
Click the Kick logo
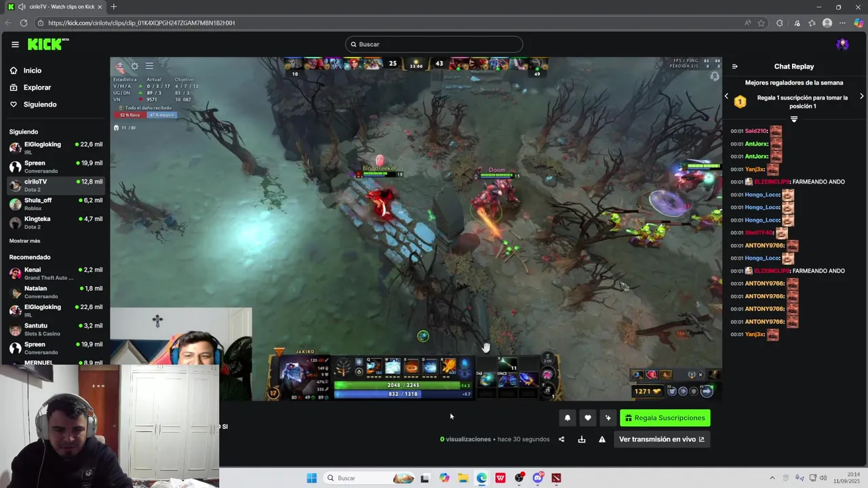(48, 44)
